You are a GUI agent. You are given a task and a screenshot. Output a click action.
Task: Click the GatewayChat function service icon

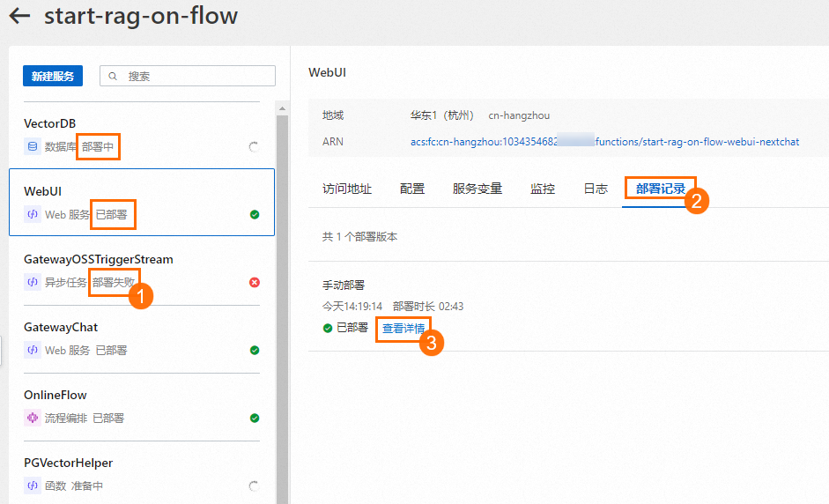pos(33,350)
